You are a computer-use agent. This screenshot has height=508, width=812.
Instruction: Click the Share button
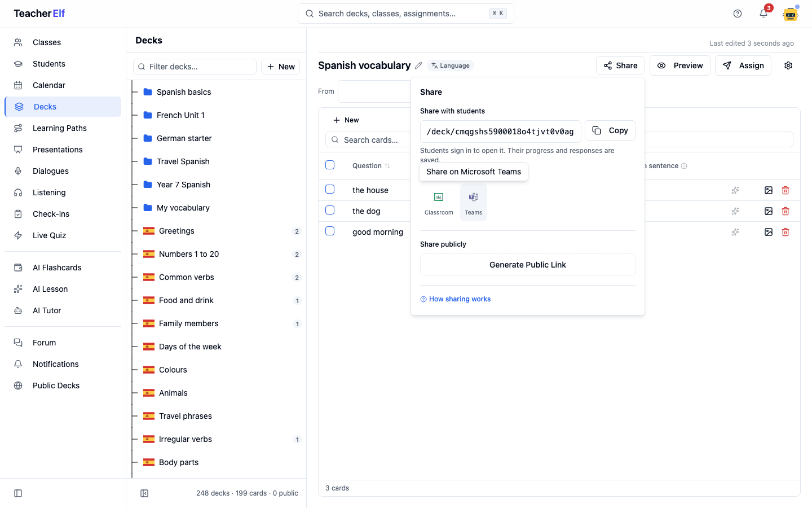point(620,65)
